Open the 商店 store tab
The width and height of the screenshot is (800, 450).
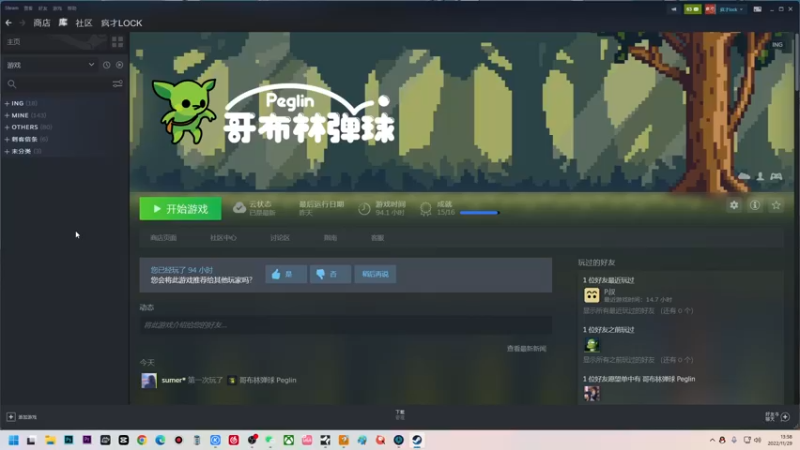(42, 23)
